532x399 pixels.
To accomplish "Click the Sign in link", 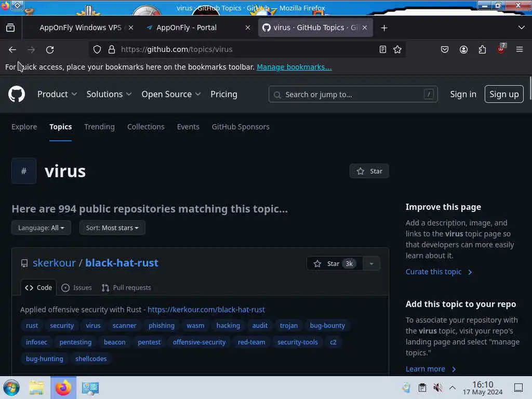I will pos(463,95).
